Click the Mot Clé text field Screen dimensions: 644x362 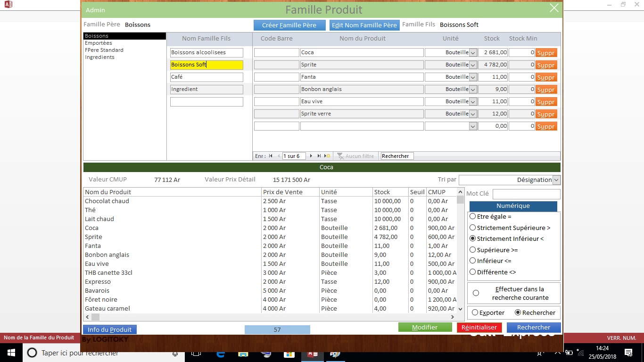tap(526, 194)
